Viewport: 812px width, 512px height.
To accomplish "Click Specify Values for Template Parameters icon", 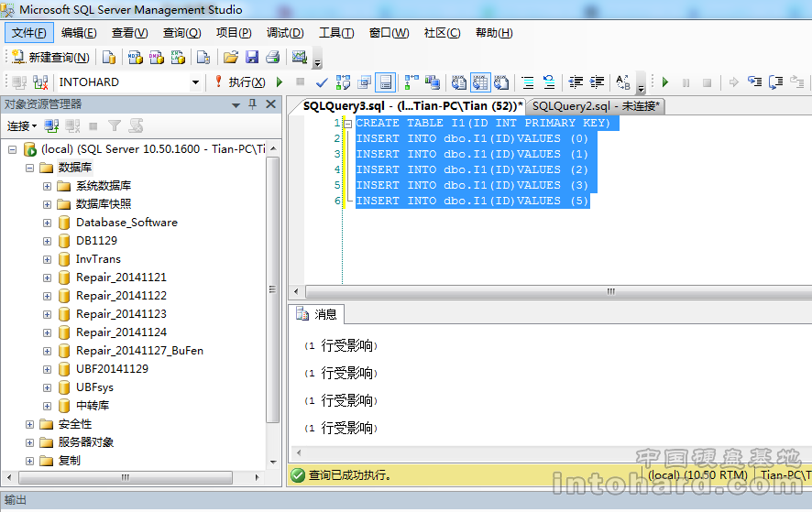I will pyautogui.click(x=623, y=82).
